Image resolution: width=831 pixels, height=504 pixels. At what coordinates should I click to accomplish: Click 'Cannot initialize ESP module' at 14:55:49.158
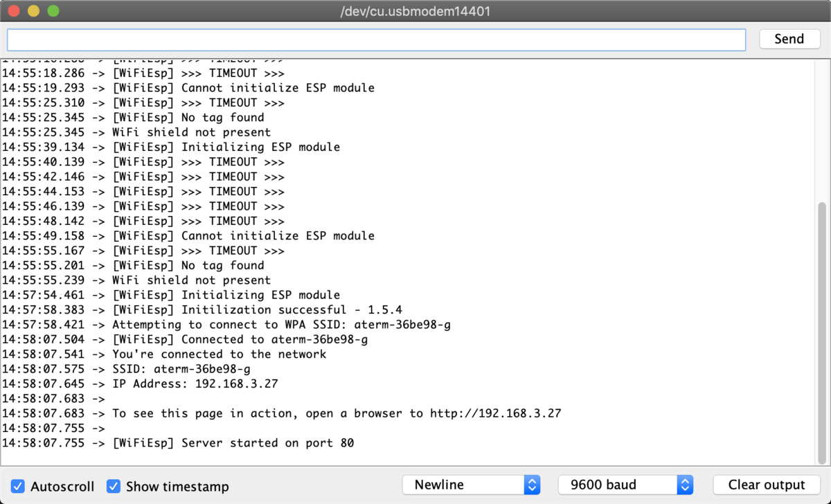point(188,236)
